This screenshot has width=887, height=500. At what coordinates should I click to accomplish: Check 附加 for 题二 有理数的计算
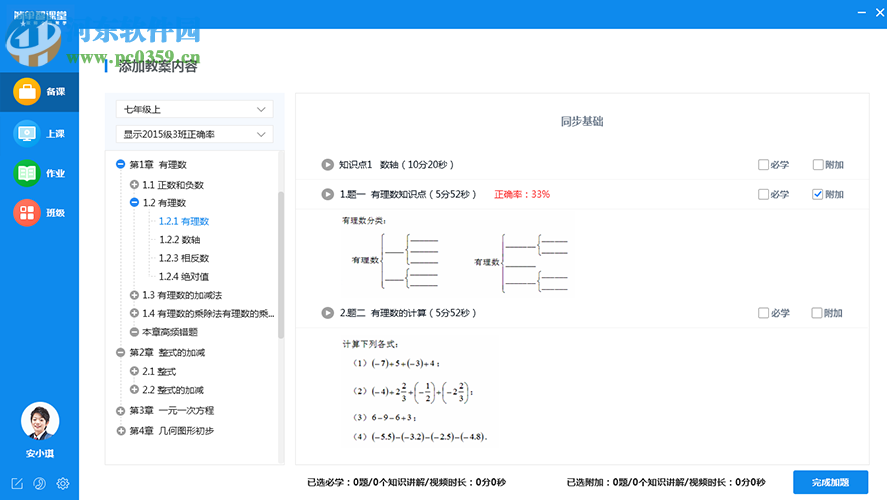click(x=817, y=313)
